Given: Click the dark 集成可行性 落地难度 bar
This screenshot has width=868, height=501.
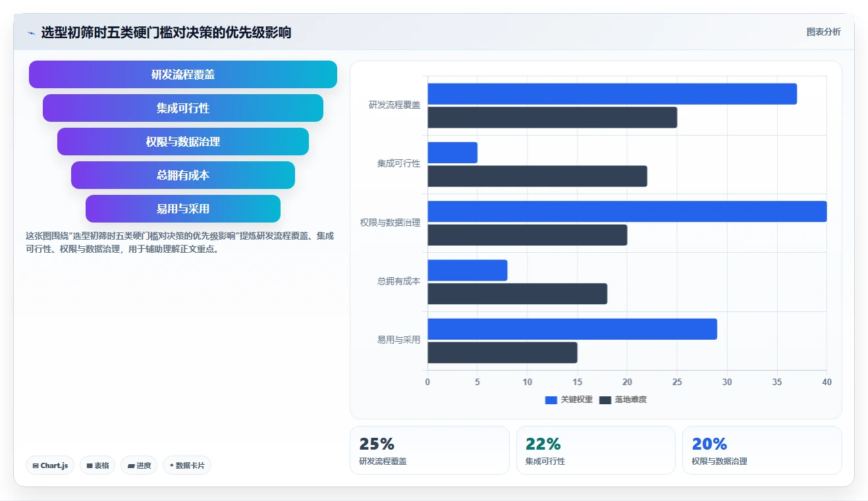Looking at the screenshot, I should (x=537, y=176).
